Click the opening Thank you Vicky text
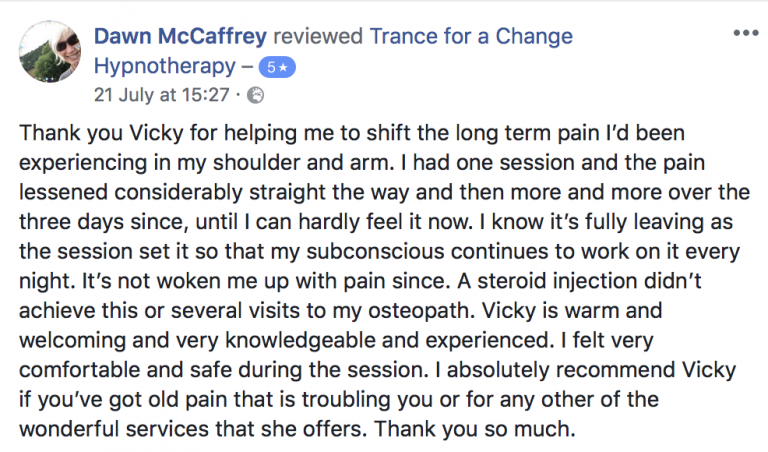The height and width of the screenshot is (452, 768). [x=101, y=133]
